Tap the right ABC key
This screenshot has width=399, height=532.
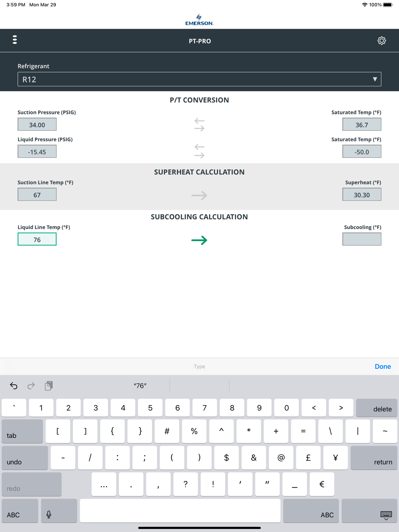pyautogui.click(x=311, y=511)
